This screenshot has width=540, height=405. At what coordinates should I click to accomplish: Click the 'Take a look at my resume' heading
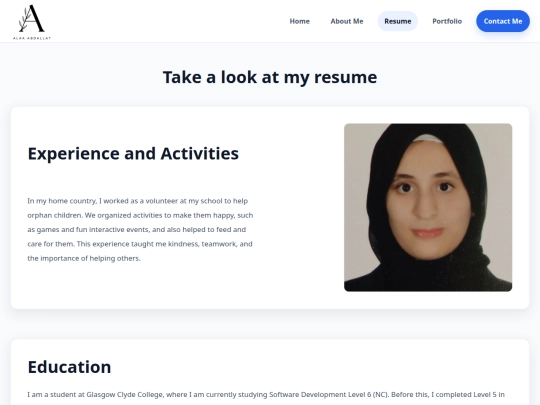tap(270, 77)
